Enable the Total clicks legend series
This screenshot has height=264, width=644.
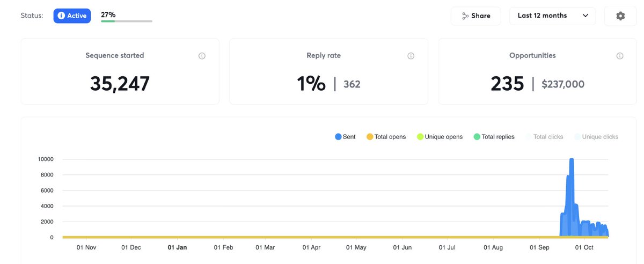tap(544, 137)
